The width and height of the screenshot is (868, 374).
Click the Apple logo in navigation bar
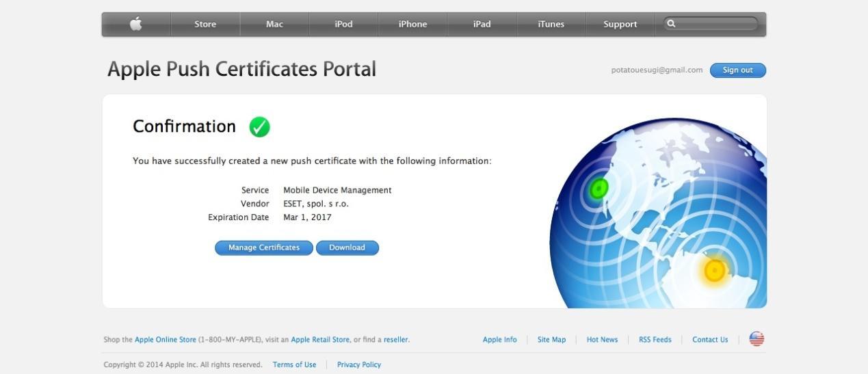click(136, 24)
